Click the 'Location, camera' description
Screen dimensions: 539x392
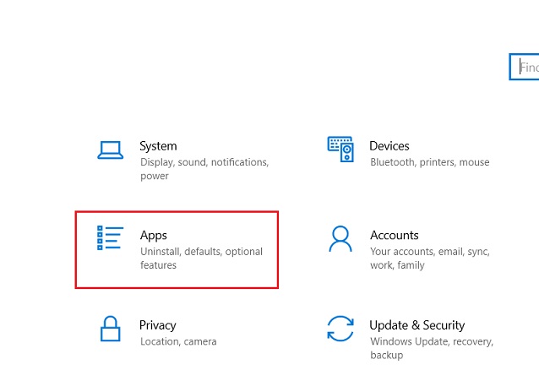point(178,342)
